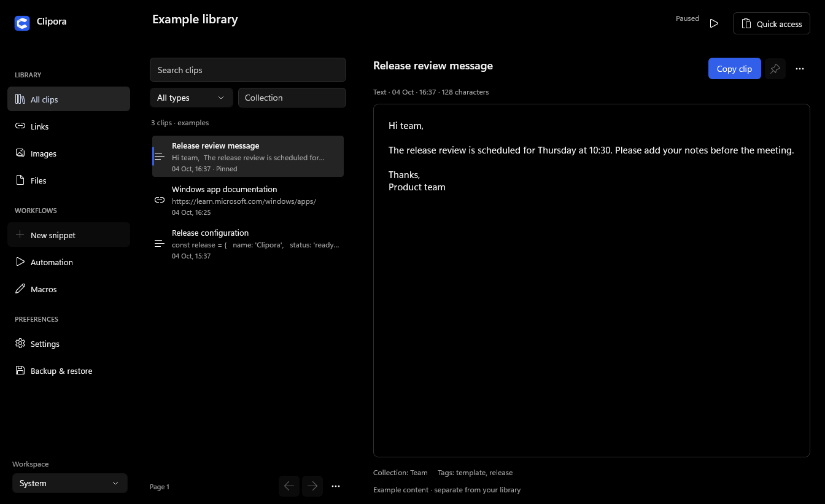This screenshot has width=825, height=504.
Task: Click the floppy disk icon beside Backup & restore
Action: tap(20, 371)
